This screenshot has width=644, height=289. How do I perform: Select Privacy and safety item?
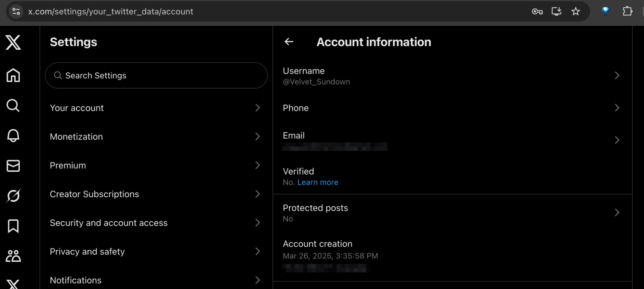[156, 251]
